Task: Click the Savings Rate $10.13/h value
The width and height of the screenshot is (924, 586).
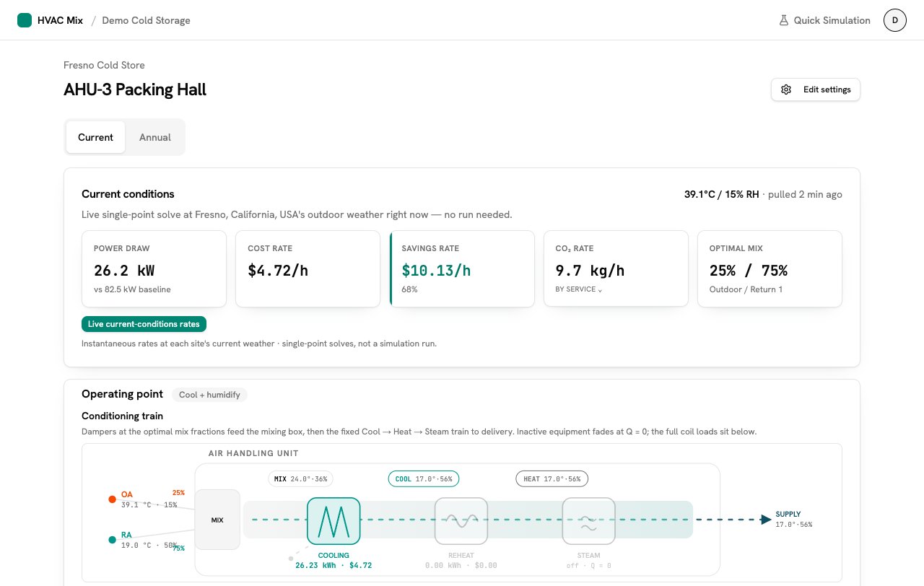Action: (x=436, y=271)
